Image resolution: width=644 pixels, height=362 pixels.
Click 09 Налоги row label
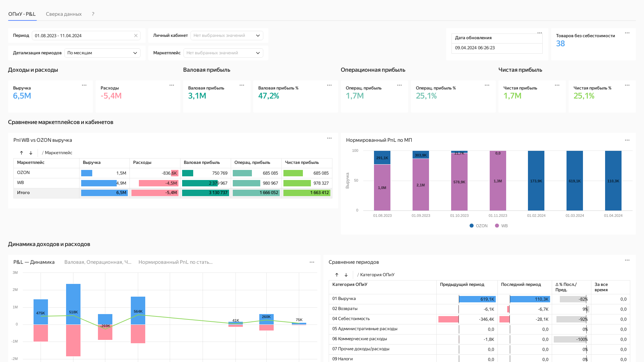pos(342,359)
